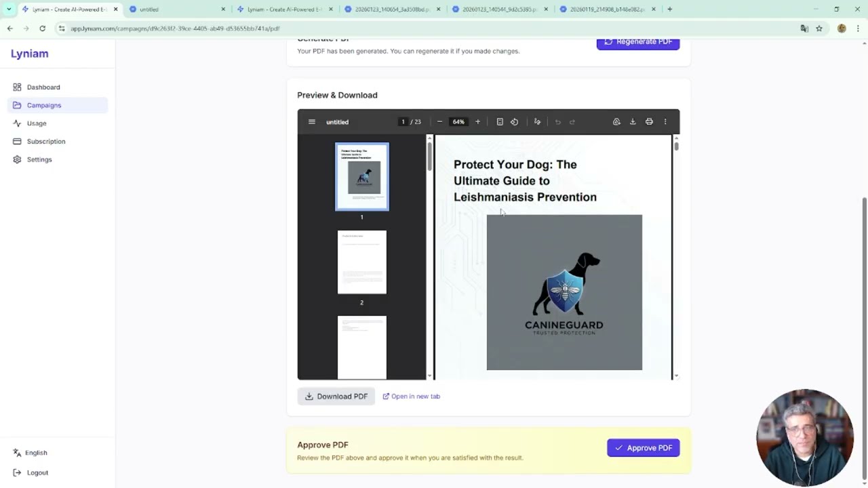The image size is (868, 488).
Task: Click the PDF page vertical scrollbar
Action: tap(676, 146)
